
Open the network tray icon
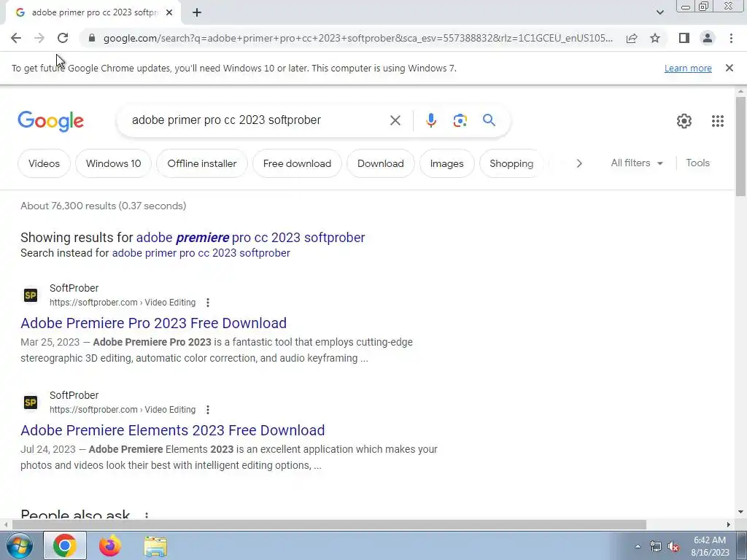coord(656,547)
